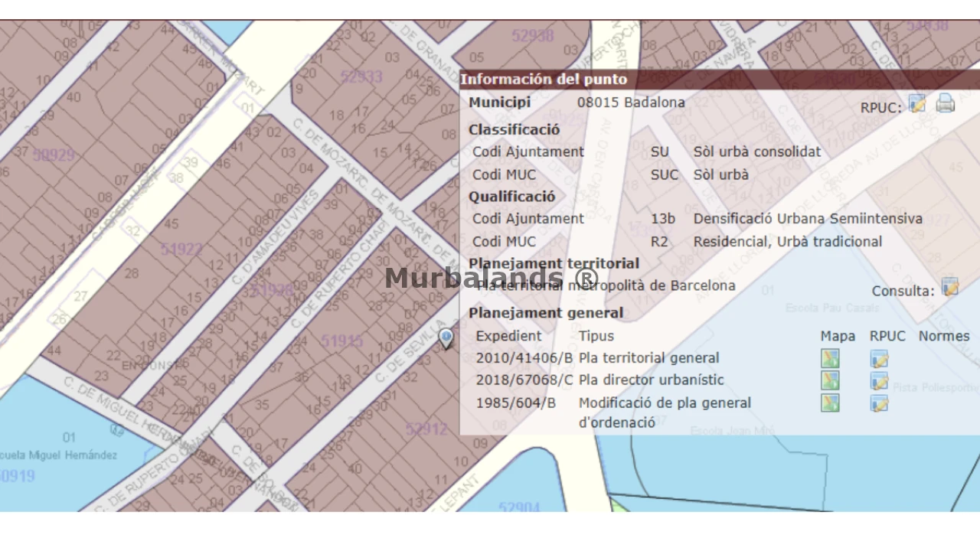Image resolution: width=980 pixels, height=551 pixels.
Task: Open the Consulta icon for territorial planning
Action: (950, 287)
